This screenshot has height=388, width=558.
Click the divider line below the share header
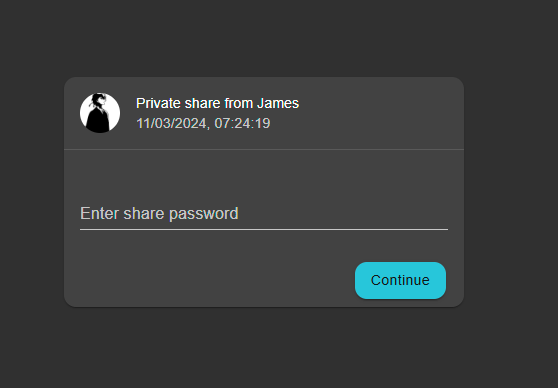point(264,150)
